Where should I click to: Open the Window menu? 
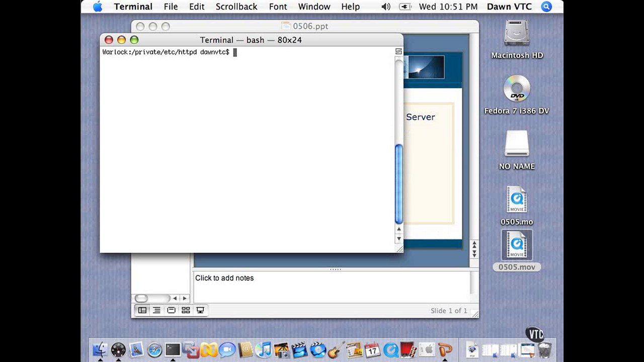pos(314,7)
